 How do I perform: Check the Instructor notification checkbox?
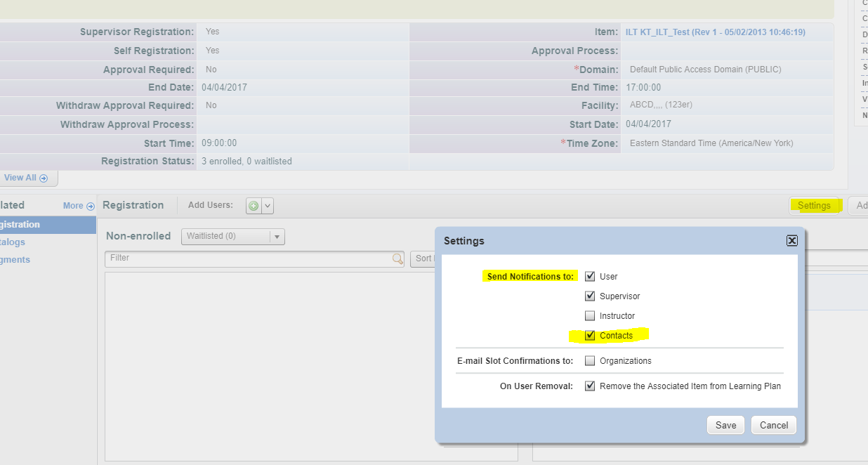pyautogui.click(x=590, y=315)
